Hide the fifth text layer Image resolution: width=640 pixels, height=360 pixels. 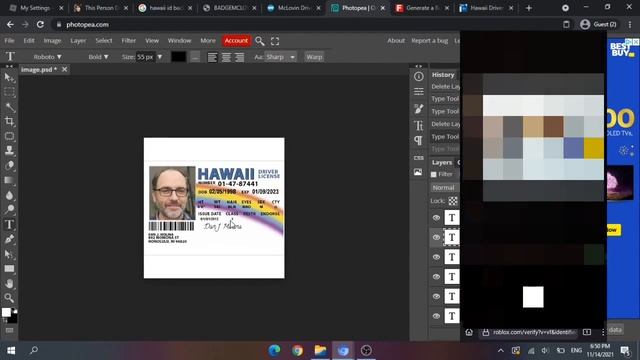point(436,296)
